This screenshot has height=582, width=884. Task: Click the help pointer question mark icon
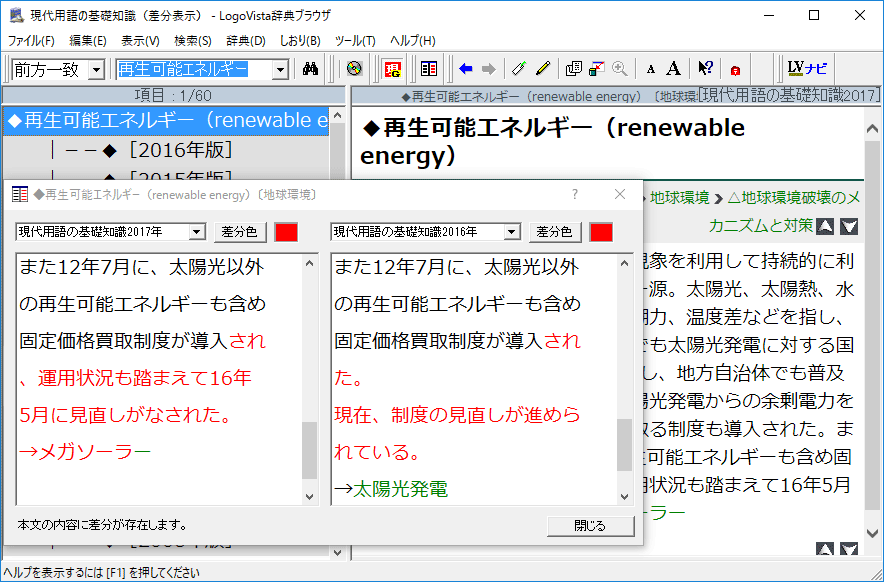coord(706,69)
